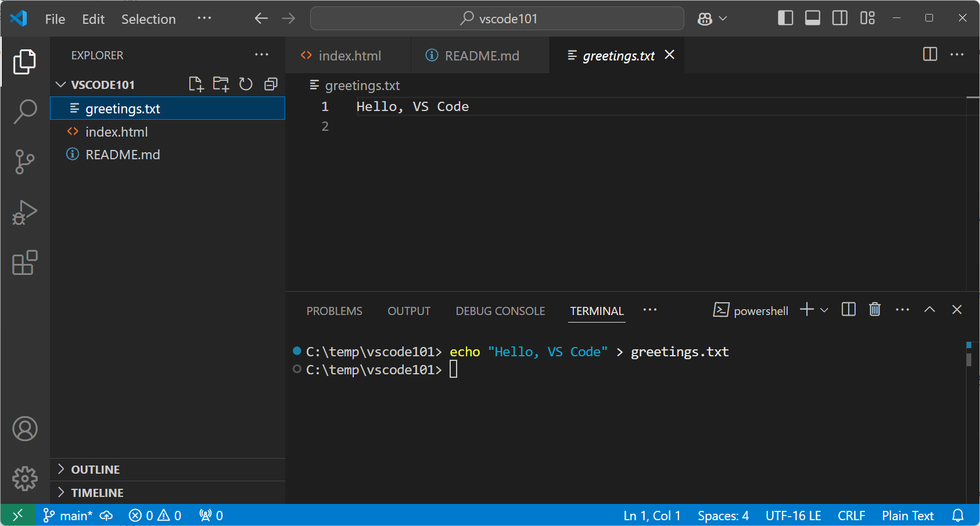Open the Accounts icon in Activity Bar
Viewport: 980px width, 526px height.
[x=24, y=429]
